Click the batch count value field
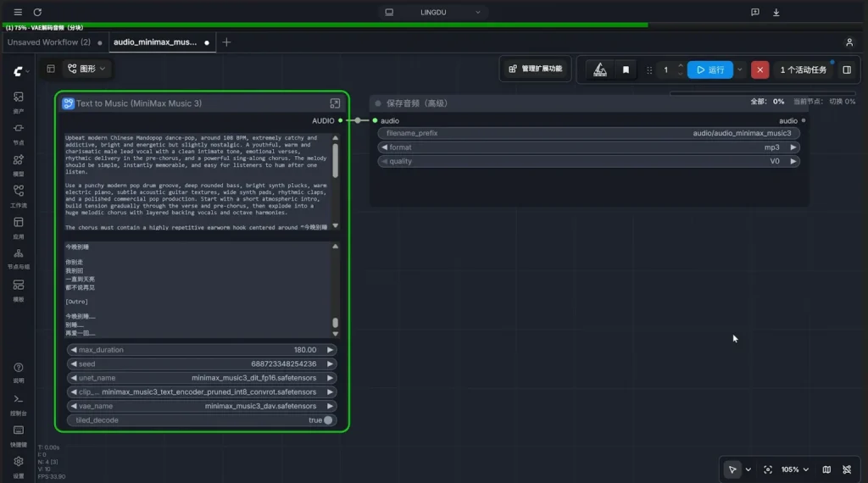 coord(666,69)
